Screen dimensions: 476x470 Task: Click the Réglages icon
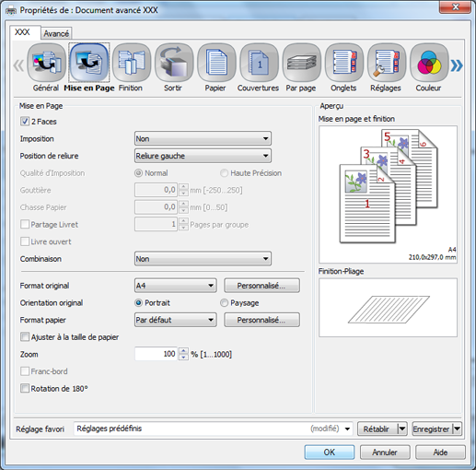387,63
